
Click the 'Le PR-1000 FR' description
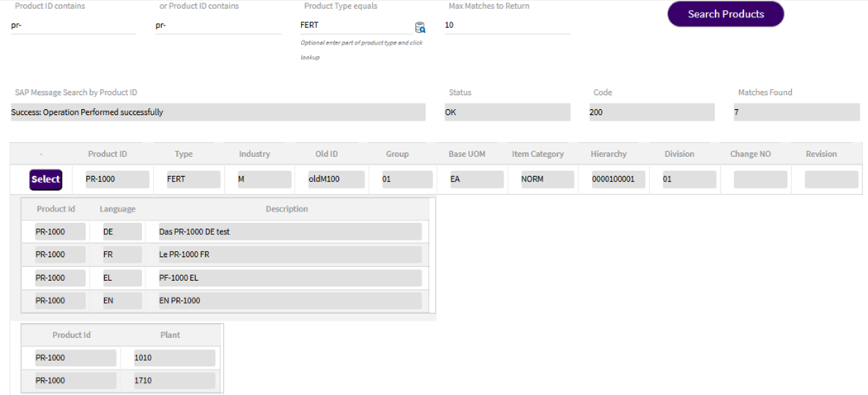coord(289,255)
